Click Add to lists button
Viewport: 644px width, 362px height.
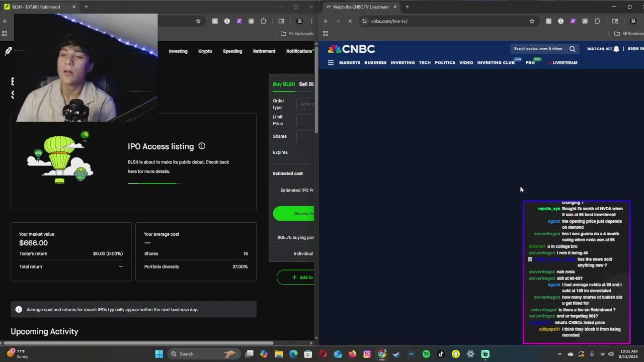coord(295,277)
